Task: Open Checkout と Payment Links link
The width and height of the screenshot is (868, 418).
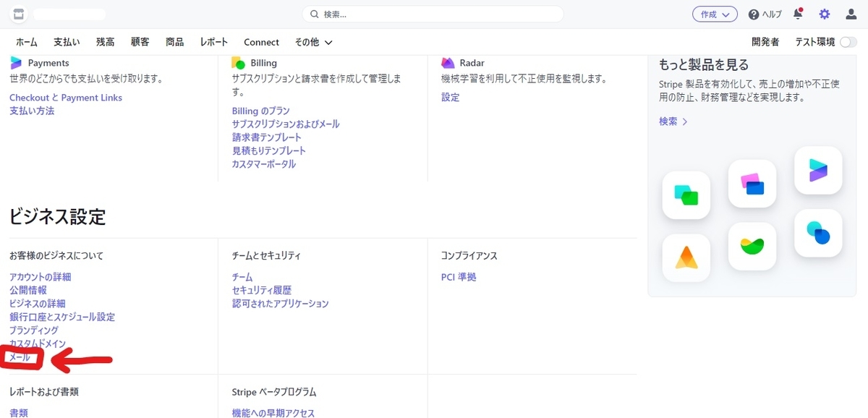Action: 66,98
